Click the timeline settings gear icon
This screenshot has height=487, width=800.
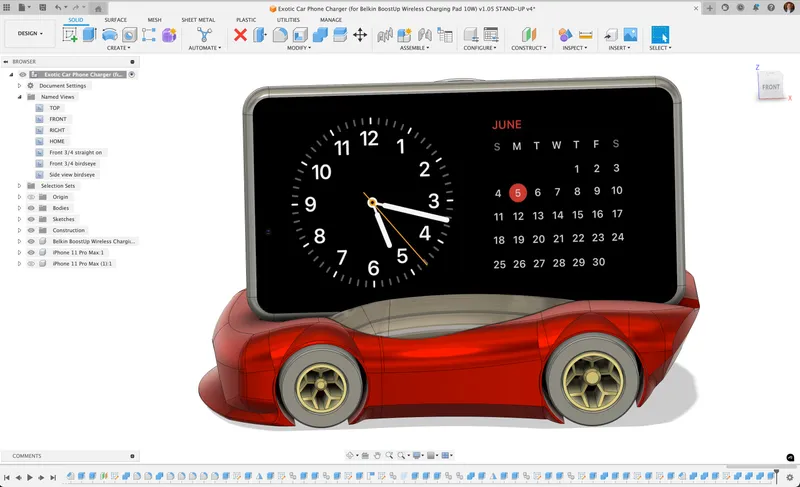[x=790, y=478]
